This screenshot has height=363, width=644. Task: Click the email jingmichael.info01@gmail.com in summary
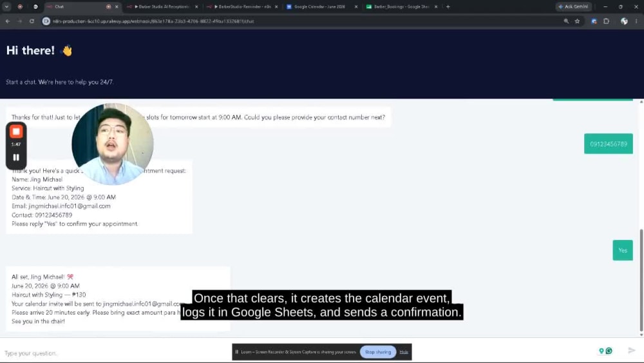[x=70, y=206]
